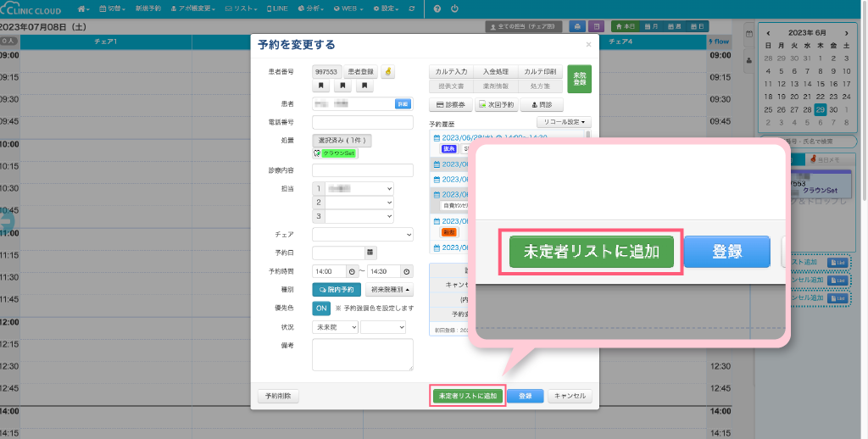Click the green クラウンSet treatment tag
This screenshot has height=439, width=868.
pyautogui.click(x=338, y=153)
